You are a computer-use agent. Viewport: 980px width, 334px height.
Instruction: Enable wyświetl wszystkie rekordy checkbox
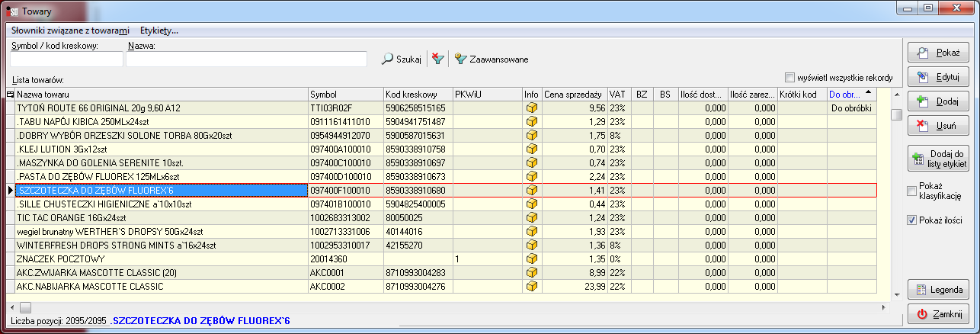click(789, 77)
